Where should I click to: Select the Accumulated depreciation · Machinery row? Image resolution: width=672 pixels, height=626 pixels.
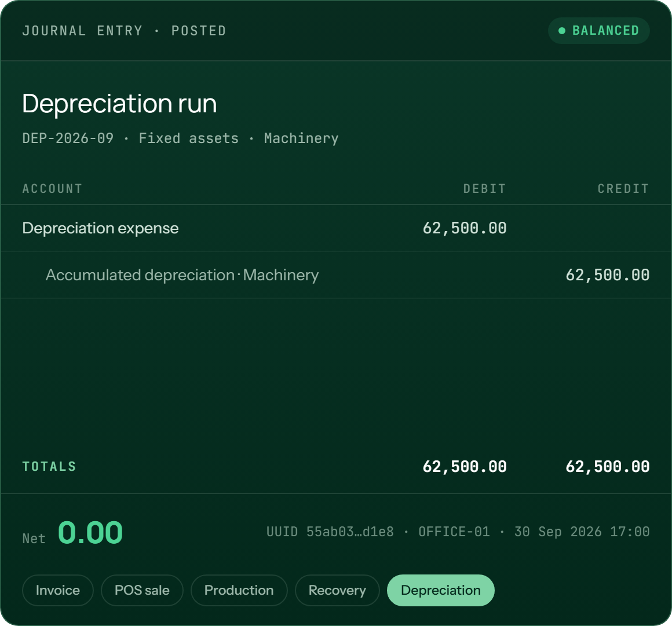336,275
